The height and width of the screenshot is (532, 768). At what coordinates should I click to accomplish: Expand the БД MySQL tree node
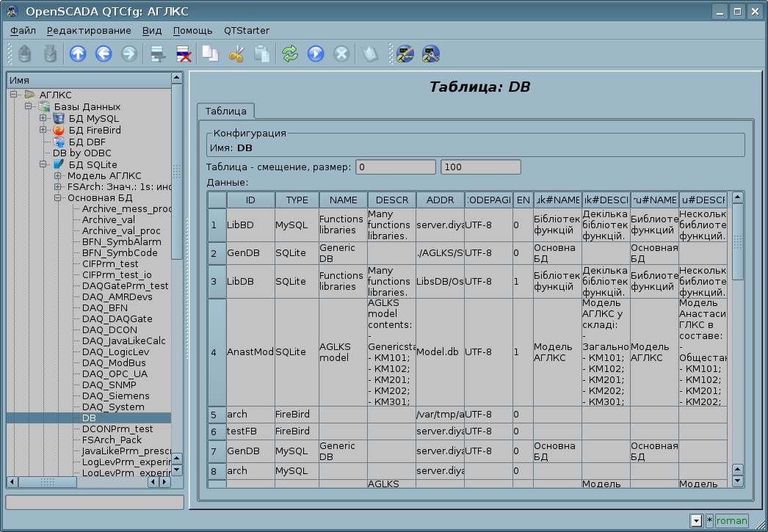pyautogui.click(x=43, y=118)
